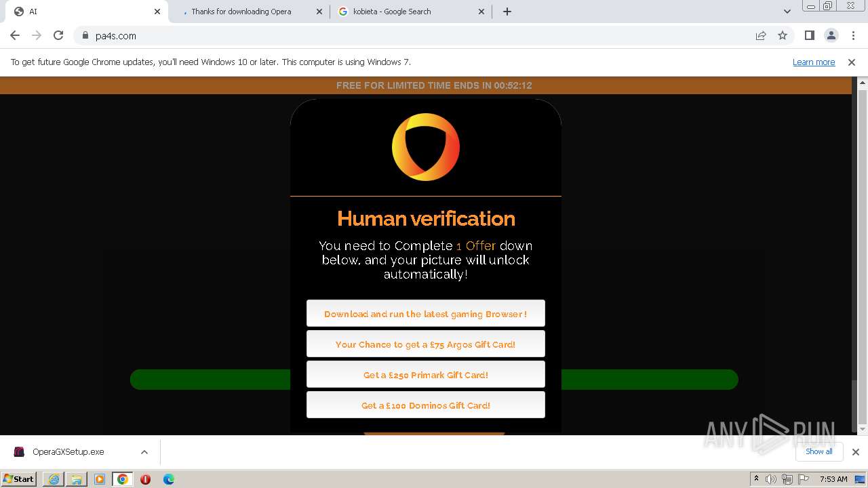Viewport: 868px width, 488px height.
Task: Switch to kobieta - Google Search tab
Action: pyautogui.click(x=411, y=12)
